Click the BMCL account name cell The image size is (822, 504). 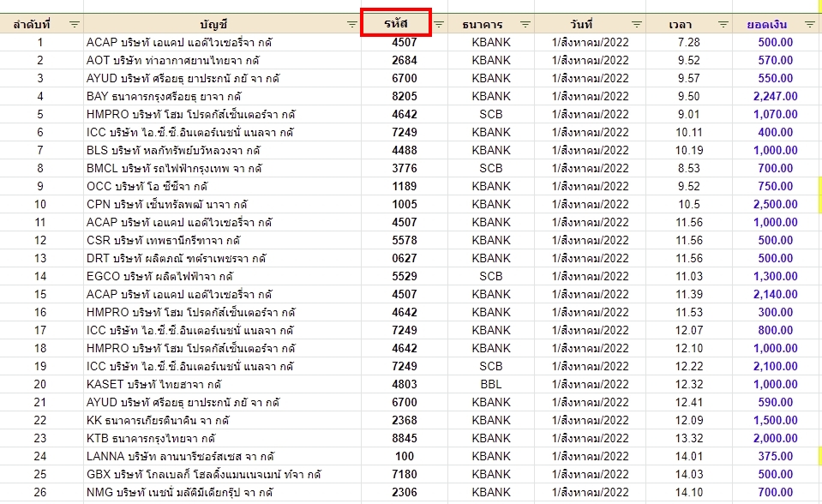222,168
